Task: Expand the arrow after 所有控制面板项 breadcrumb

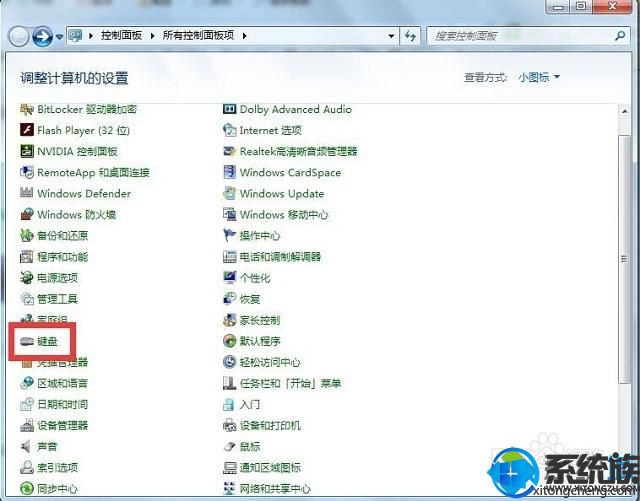Action: (244, 36)
